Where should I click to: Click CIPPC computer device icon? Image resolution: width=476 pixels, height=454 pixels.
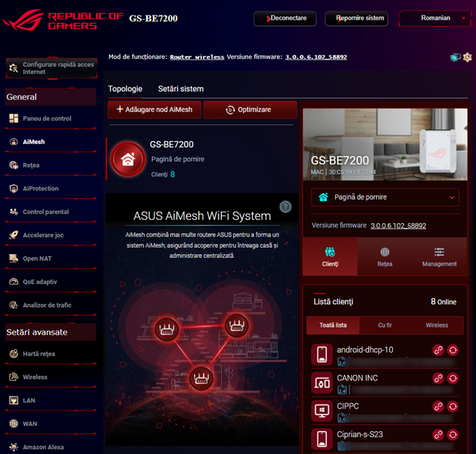click(322, 411)
